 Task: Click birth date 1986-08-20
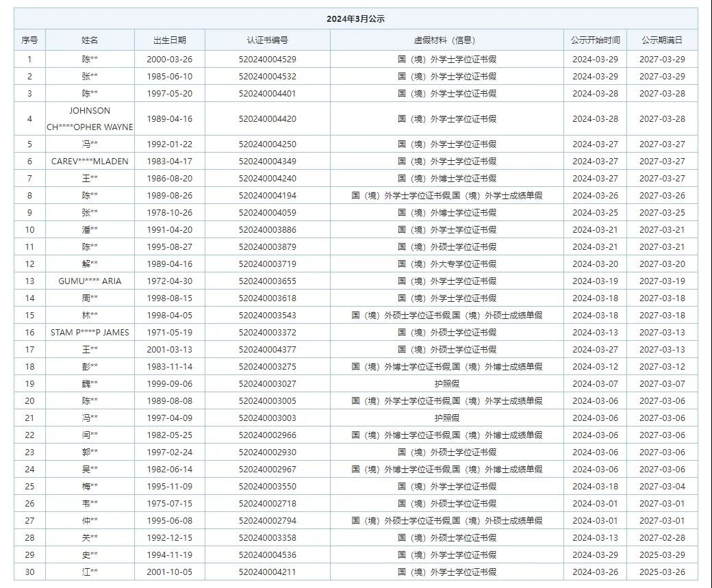[169, 179]
